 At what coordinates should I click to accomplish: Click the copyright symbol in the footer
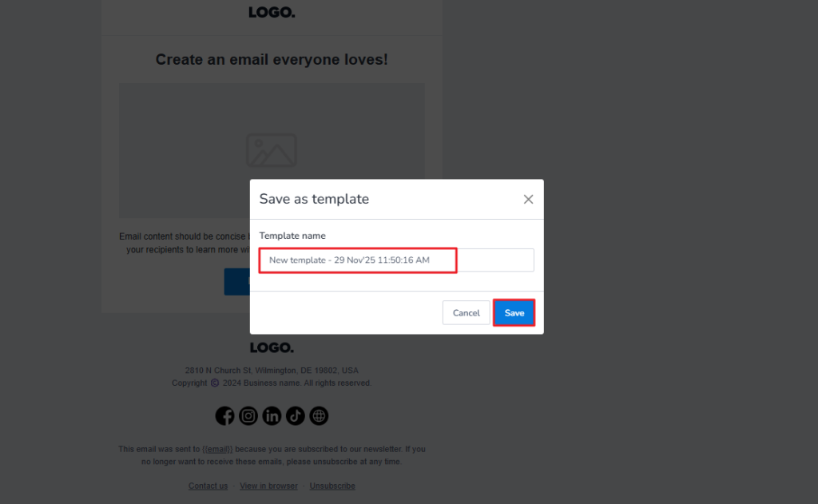point(214,383)
